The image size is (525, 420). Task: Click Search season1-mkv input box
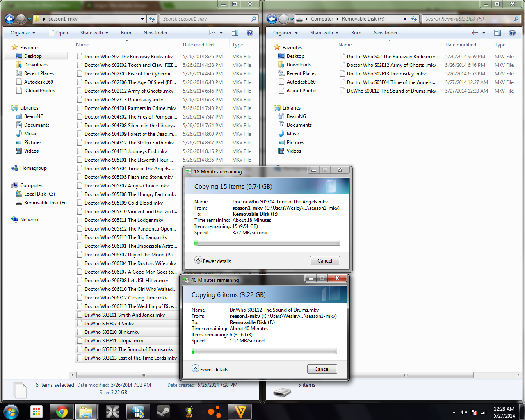(x=209, y=19)
